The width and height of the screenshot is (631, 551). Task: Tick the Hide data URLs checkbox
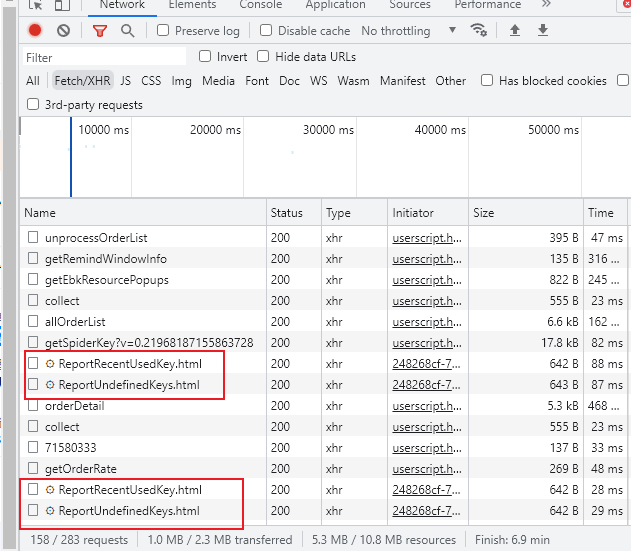pos(264,57)
